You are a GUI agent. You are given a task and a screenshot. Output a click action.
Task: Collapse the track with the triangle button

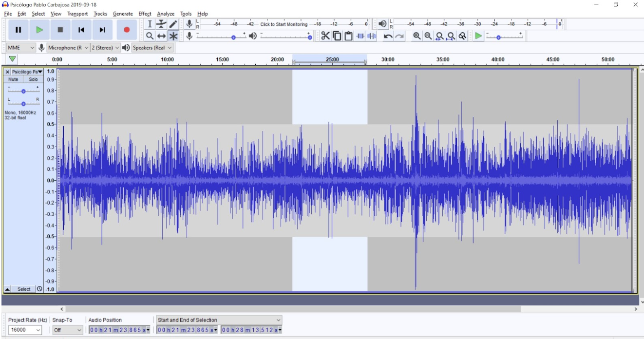[x=7, y=289]
